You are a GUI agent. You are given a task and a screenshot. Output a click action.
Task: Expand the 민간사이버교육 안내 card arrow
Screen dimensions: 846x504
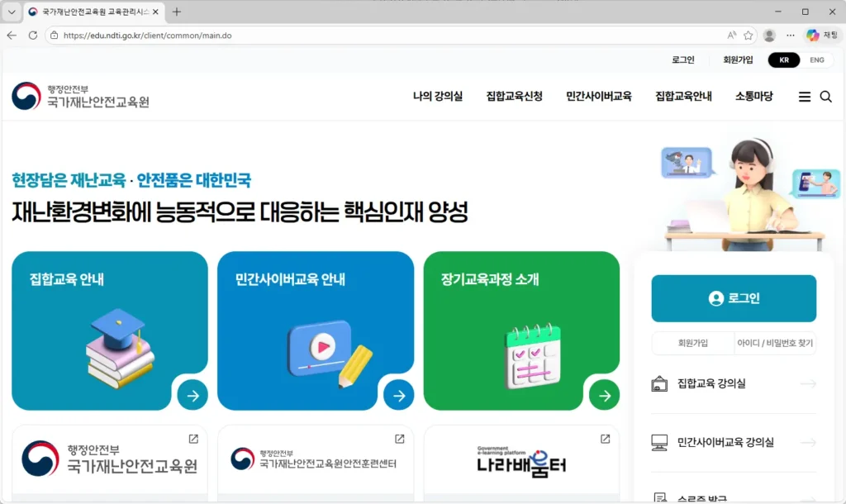tap(398, 395)
